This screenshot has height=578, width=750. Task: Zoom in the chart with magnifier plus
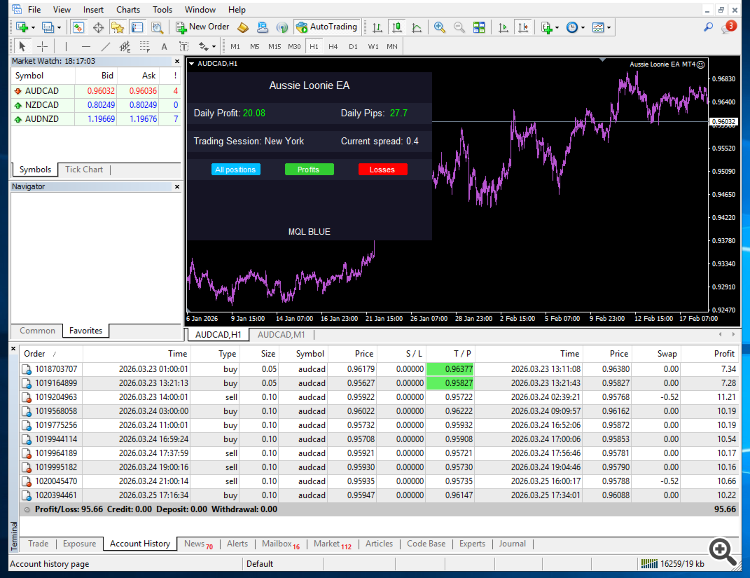tap(440, 27)
